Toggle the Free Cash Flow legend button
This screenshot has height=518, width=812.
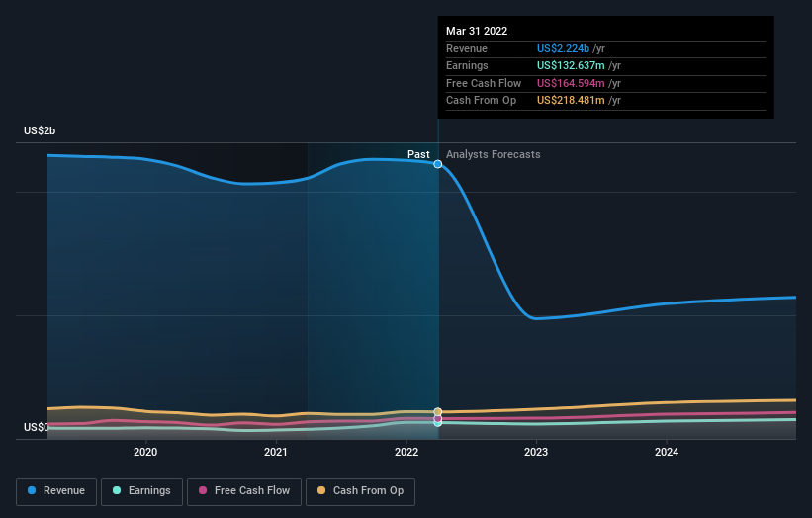[x=244, y=491]
